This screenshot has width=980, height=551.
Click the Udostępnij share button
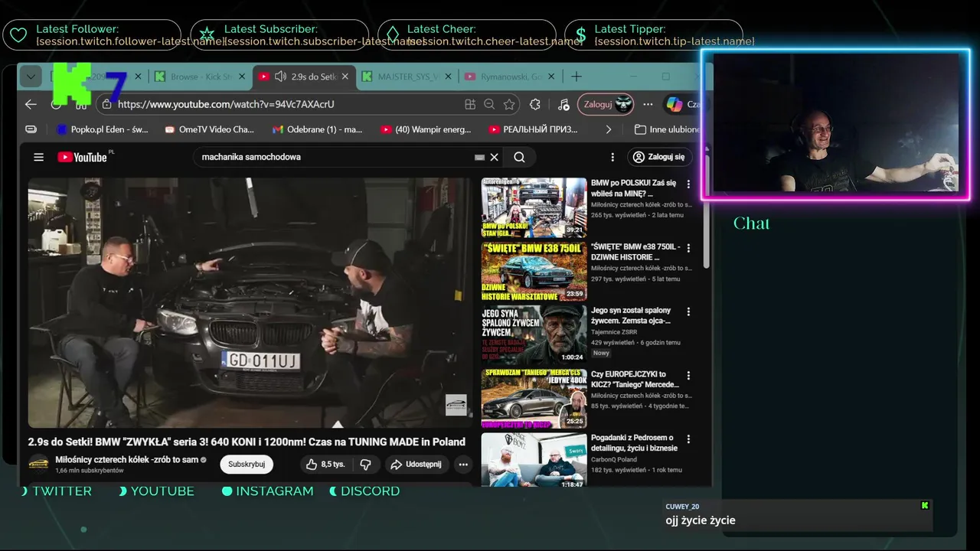coord(416,464)
